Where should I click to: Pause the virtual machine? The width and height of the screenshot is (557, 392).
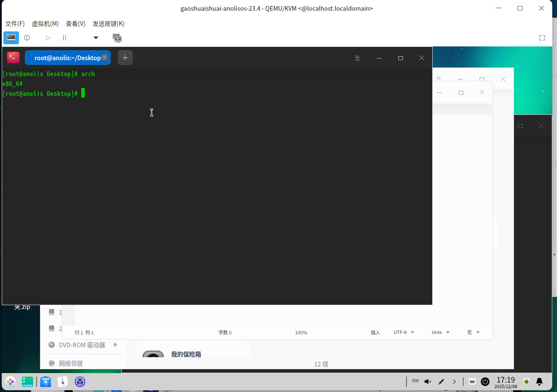[x=65, y=38]
